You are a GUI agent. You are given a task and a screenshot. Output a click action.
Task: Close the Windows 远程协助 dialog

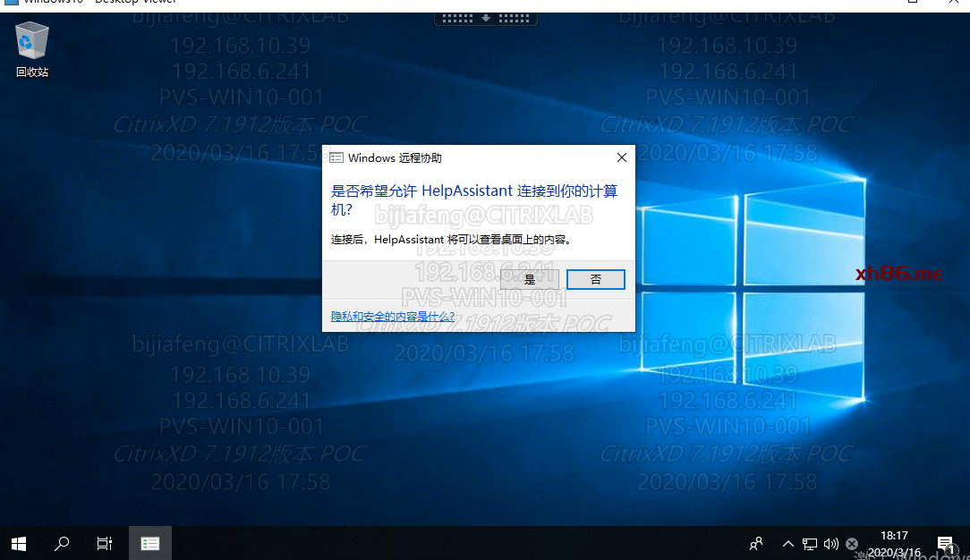click(x=621, y=157)
